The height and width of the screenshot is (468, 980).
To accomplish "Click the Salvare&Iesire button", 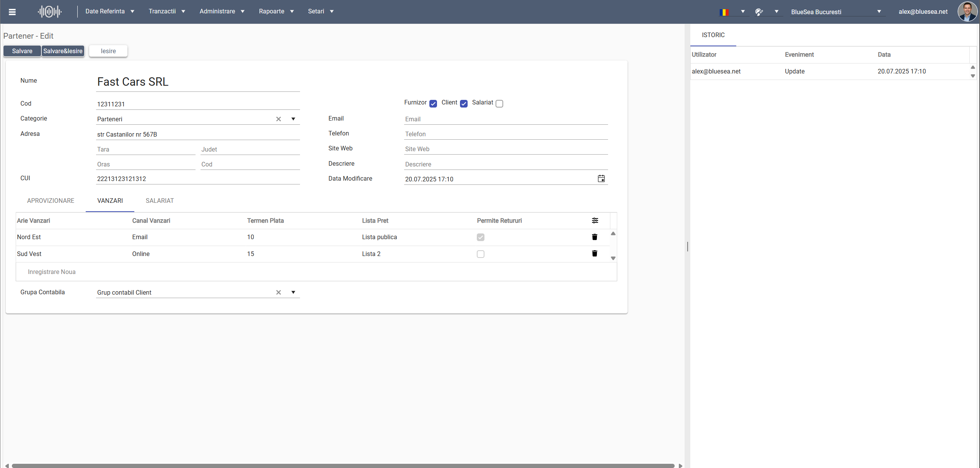I will point(63,51).
